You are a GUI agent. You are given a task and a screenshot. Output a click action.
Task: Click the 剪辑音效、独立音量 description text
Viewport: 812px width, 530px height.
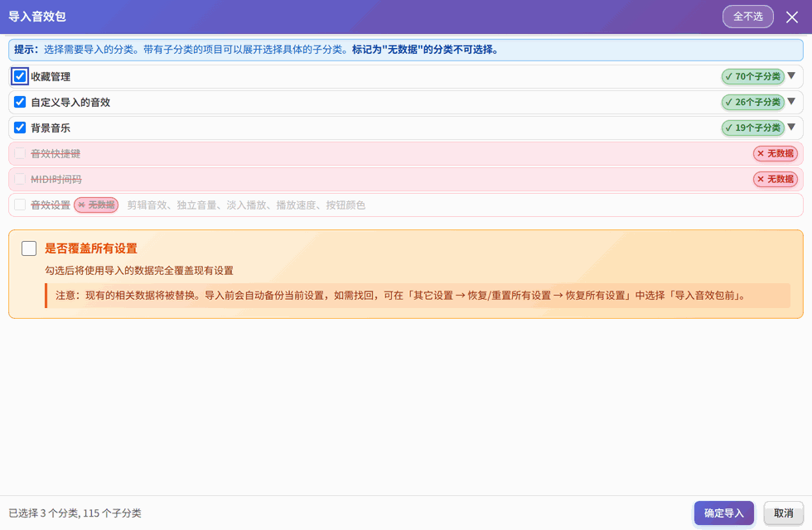click(247, 205)
